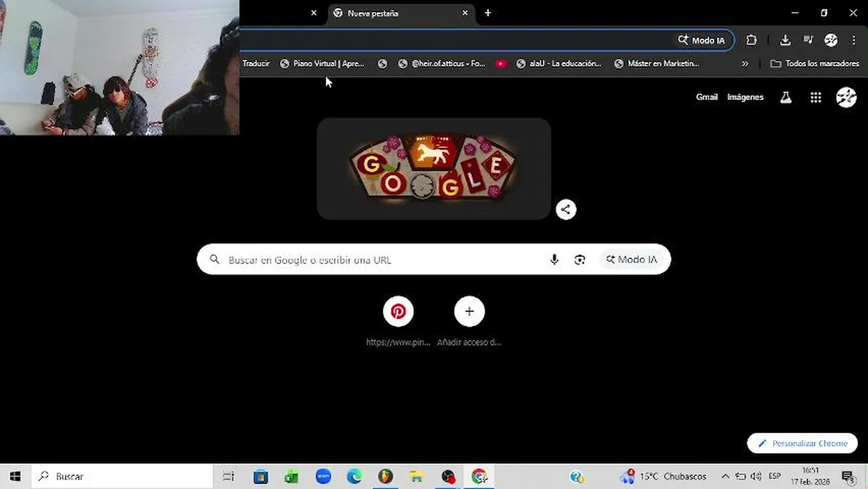Open the @heir.of.atticus bookmark
This screenshot has width=868, height=489.
click(x=441, y=63)
